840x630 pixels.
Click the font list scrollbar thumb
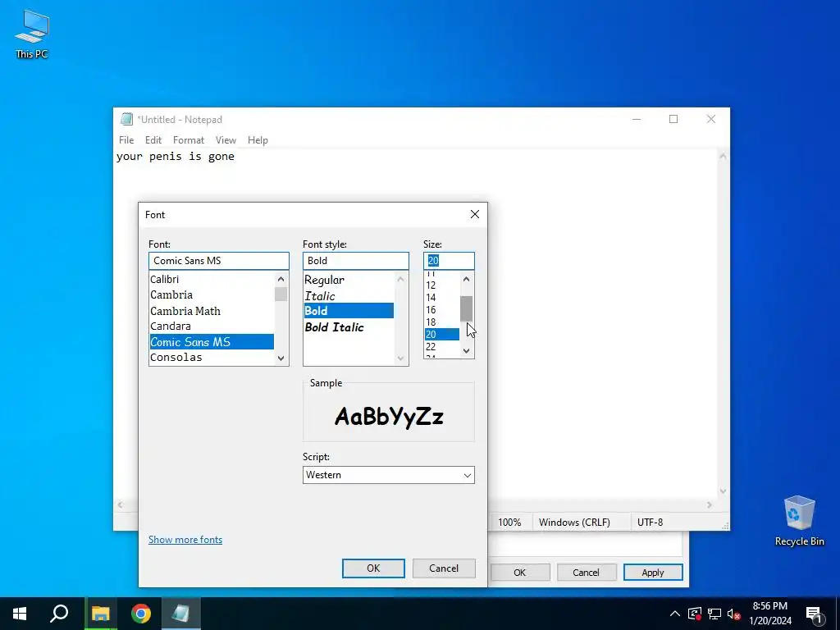pyautogui.click(x=281, y=294)
